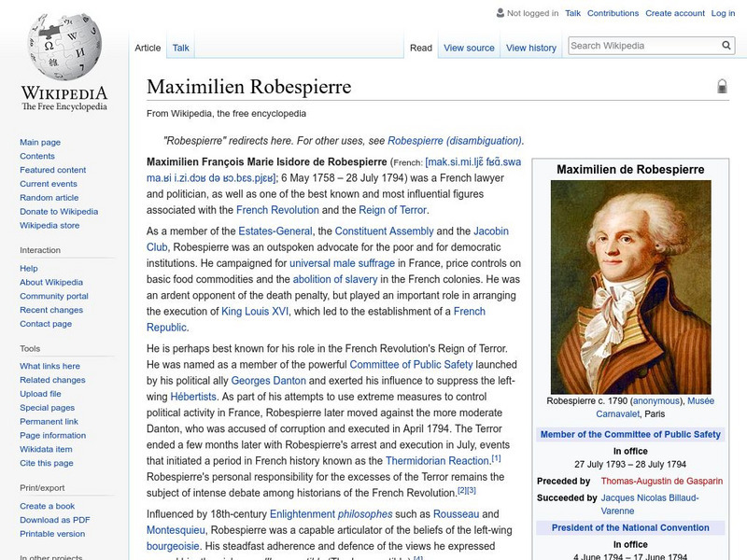747x560 pixels.
Task: Click the French Revolution link
Action: click(277, 209)
